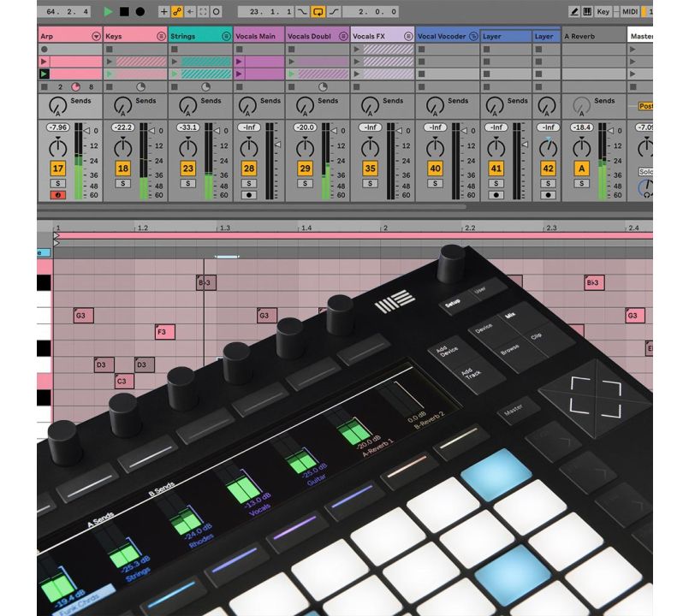Screen dimensions: 689x616
Task: Enable the Loop switch in transport bar
Action: coord(318,12)
